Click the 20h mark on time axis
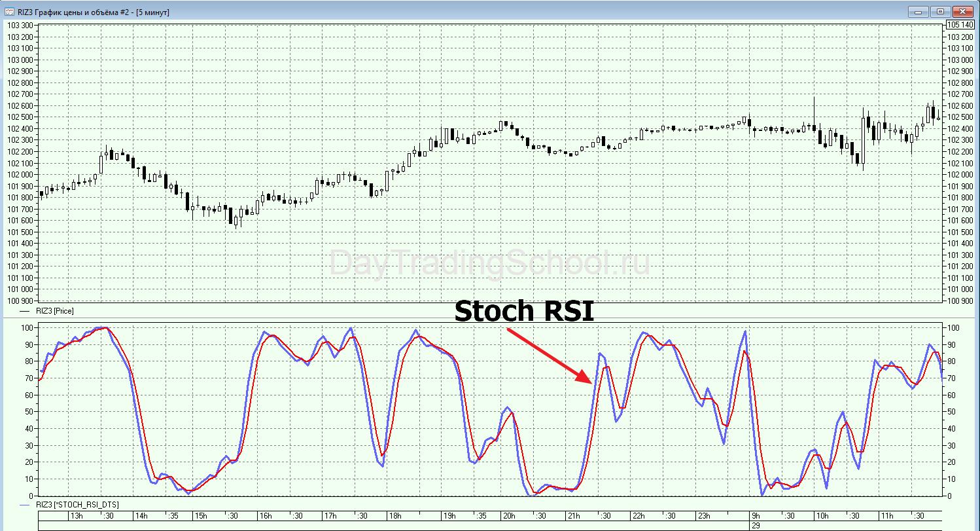The image size is (980, 531). (x=508, y=516)
